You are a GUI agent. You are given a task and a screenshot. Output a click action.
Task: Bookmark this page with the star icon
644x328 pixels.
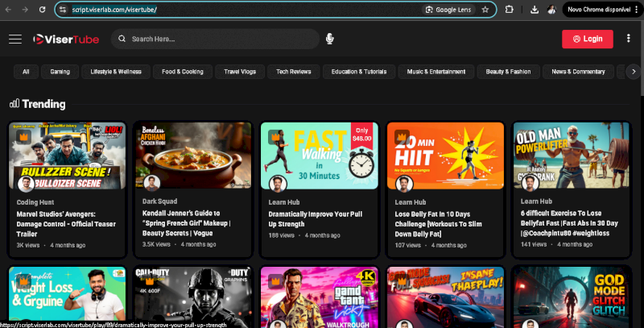[x=485, y=10]
